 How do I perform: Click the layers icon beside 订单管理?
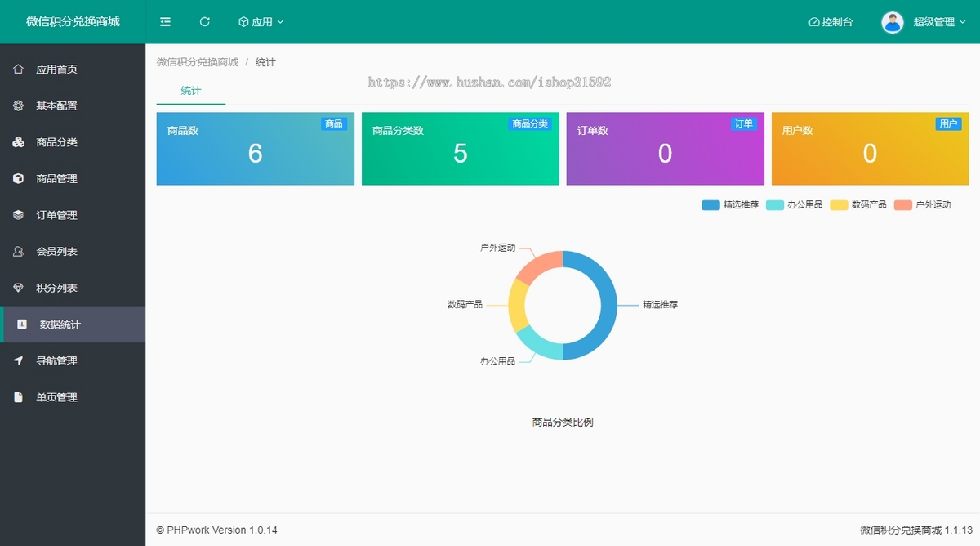click(x=18, y=215)
